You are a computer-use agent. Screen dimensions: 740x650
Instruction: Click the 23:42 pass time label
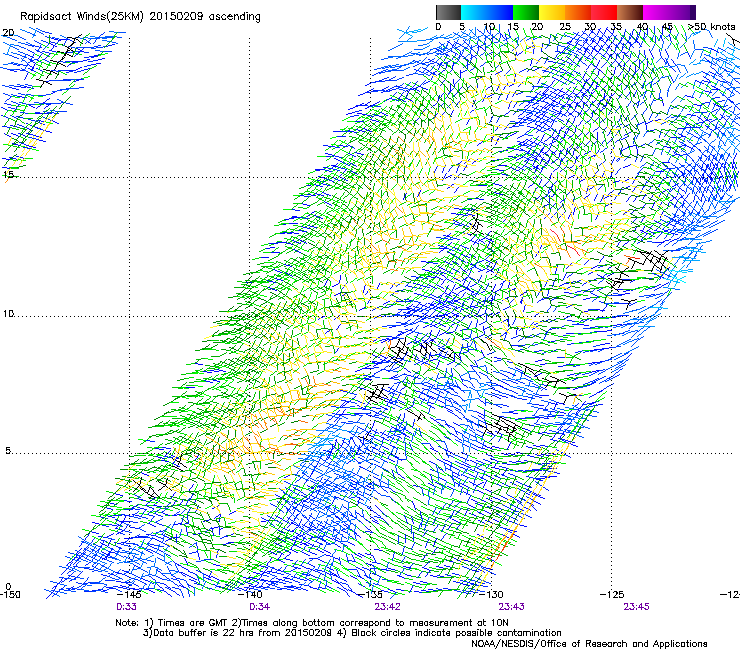click(x=387, y=607)
